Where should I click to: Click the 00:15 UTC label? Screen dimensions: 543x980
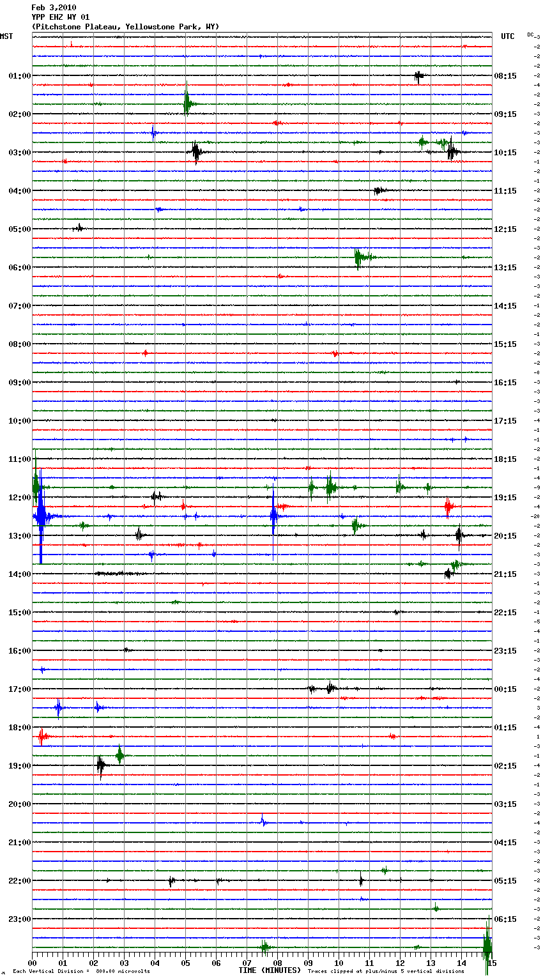click(505, 689)
